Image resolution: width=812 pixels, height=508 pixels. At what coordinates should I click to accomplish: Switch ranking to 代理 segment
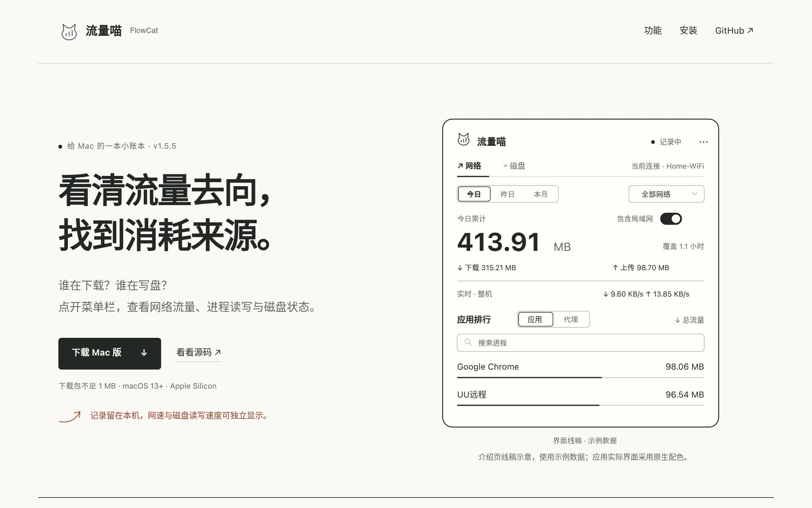[571, 319]
